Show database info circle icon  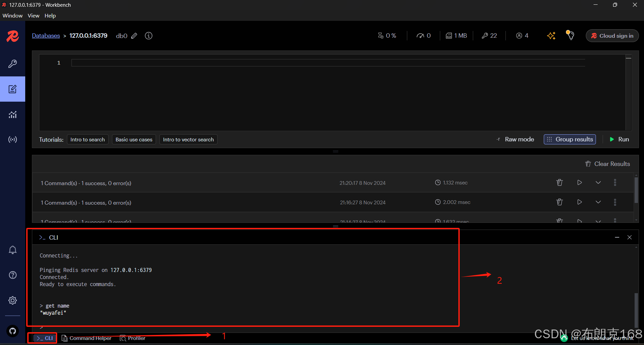(x=149, y=36)
